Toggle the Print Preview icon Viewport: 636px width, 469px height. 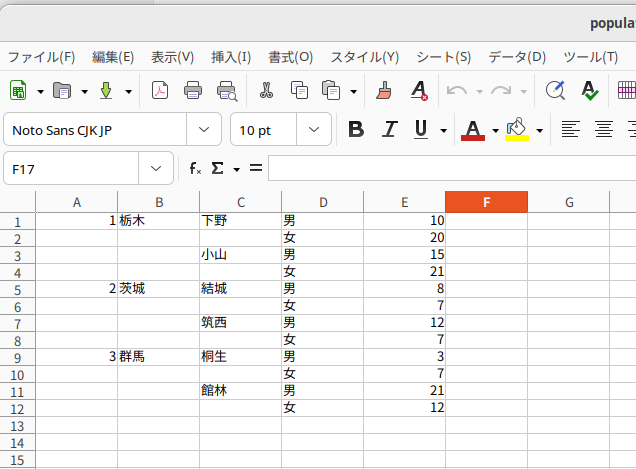coord(226,91)
